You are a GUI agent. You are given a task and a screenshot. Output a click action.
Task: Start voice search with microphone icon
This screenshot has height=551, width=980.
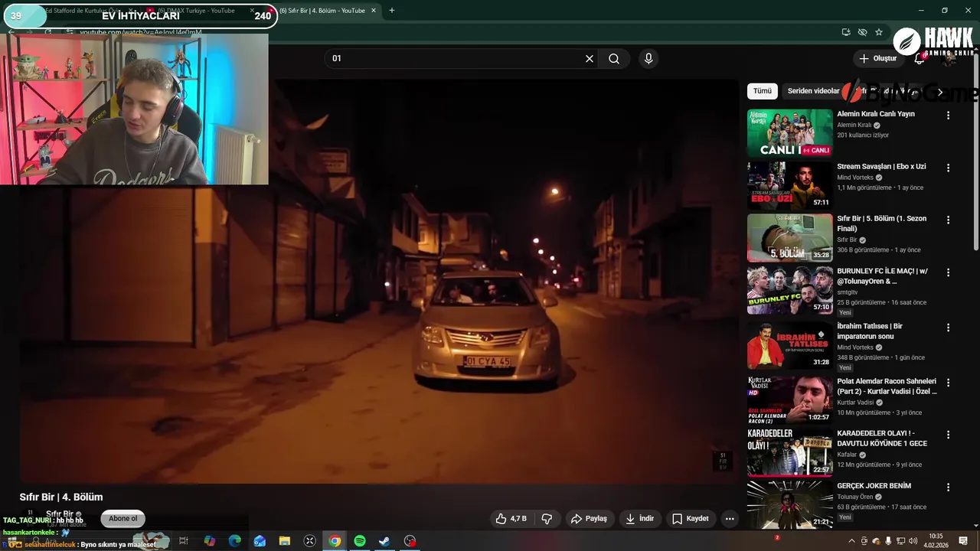pyautogui.click(x=648, y=58)
